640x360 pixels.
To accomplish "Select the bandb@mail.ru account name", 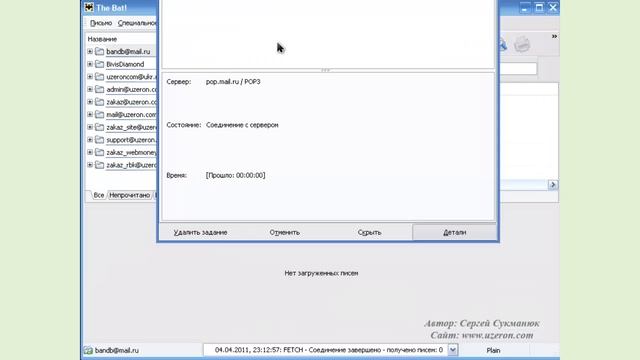I will pyautogui.click(x=128, y=51).
